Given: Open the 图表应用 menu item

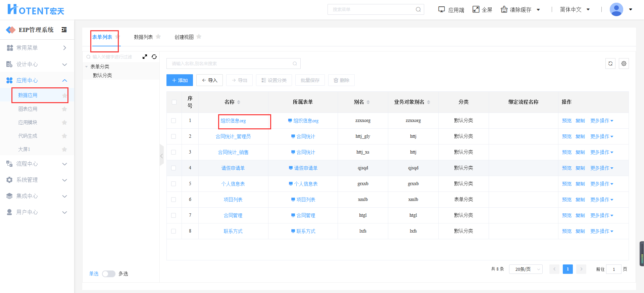Looking at the screenshot, I should coord(28,109).
